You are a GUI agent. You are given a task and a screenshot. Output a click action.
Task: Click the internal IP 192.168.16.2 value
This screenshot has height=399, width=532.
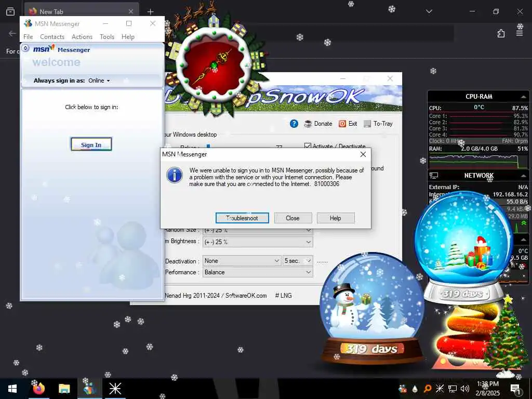pos(510,194)
